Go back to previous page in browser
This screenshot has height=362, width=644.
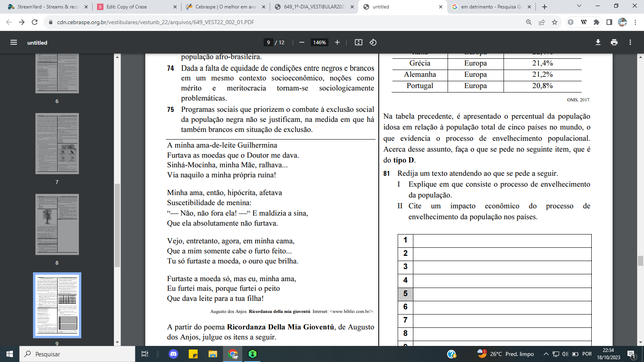tap(9, 22)
